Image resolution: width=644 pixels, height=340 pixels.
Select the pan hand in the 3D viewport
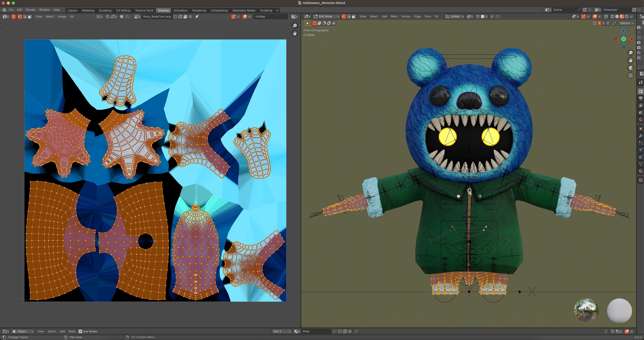(x=631, y=60)
